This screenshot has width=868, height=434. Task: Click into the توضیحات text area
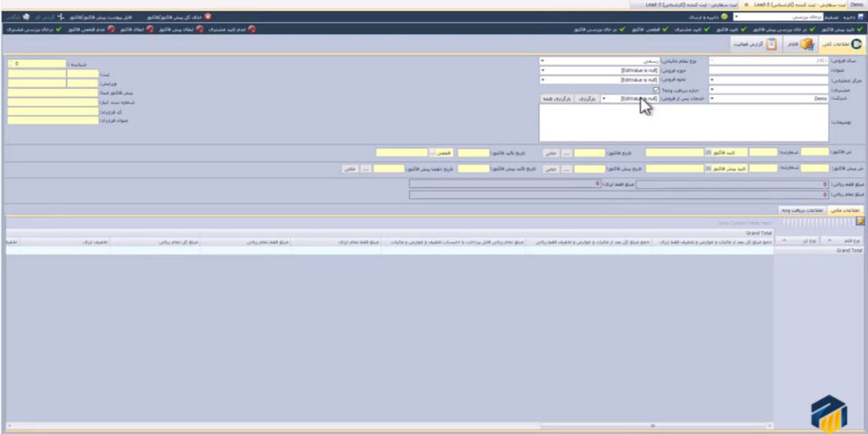click(x=683, y=124)
